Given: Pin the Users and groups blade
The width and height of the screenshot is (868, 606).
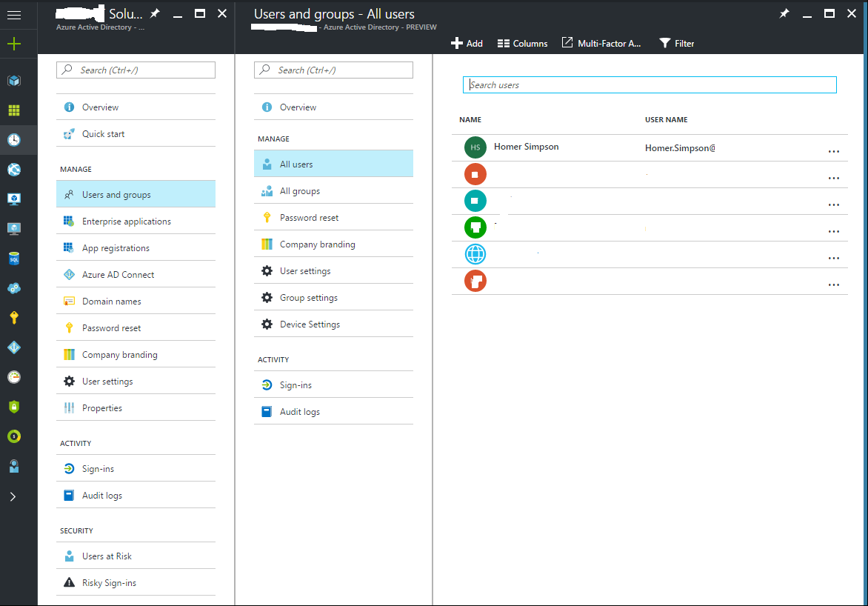Looking at the screenshot, I should pos(784,13).
